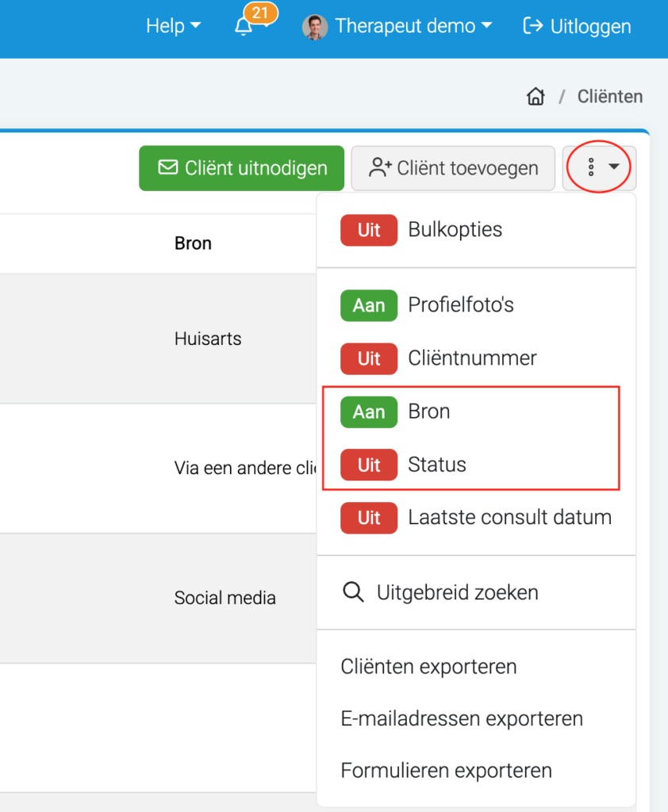Click the home icon in breadcrumb

click(536, 96)
